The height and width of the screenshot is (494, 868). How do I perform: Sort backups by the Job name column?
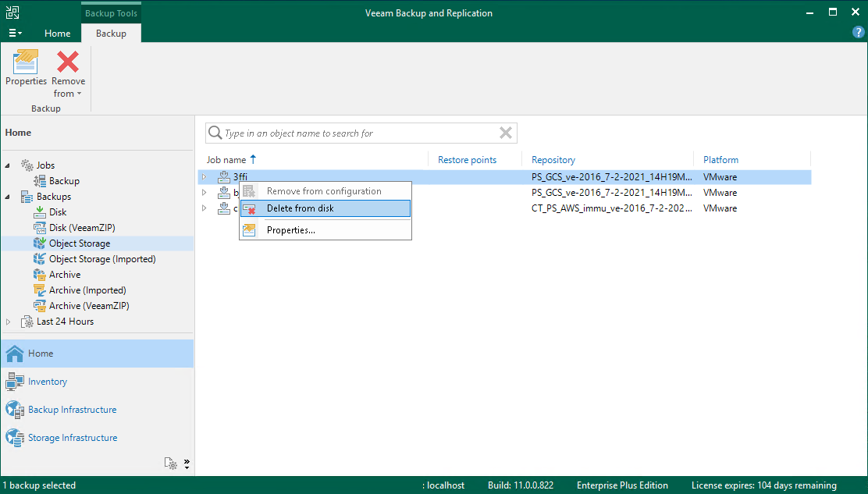(x=227, y=159)
